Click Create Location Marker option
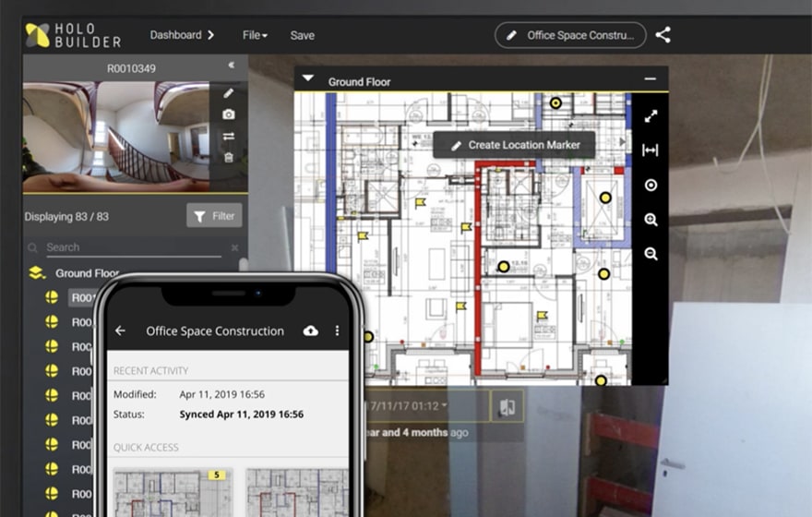 [514, 145]
